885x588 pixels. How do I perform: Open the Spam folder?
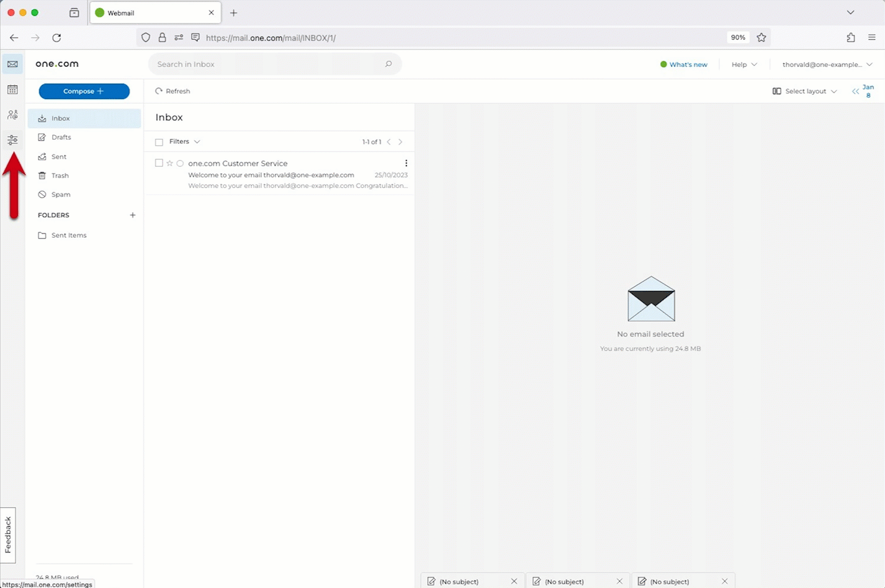(60, 194)
